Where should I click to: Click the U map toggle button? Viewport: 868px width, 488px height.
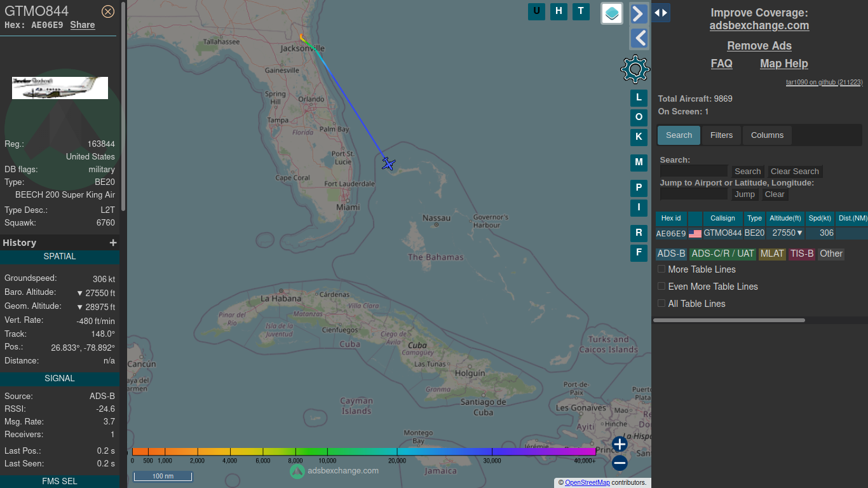coord(536,11)
